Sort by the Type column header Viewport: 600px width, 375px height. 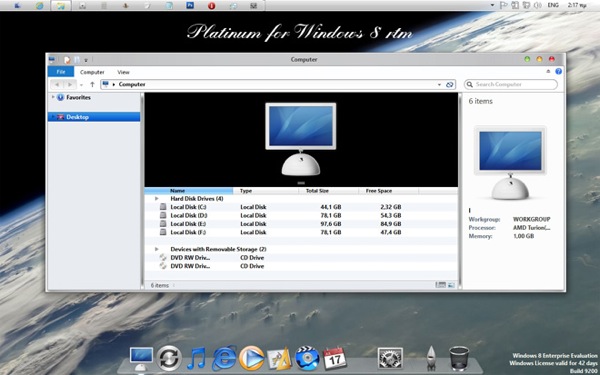[x=266, y=191]
